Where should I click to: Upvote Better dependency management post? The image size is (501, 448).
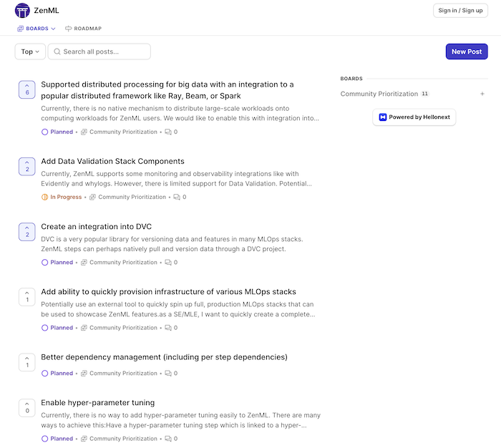point(27,362)
